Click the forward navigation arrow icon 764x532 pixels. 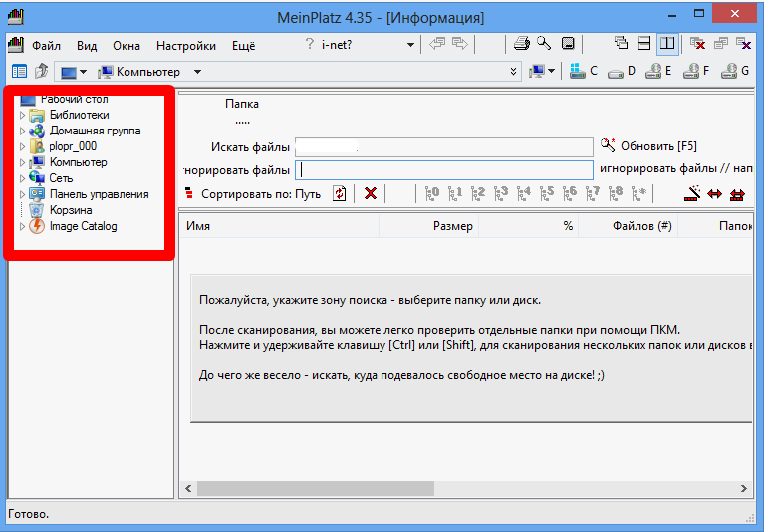coord(459,44)
